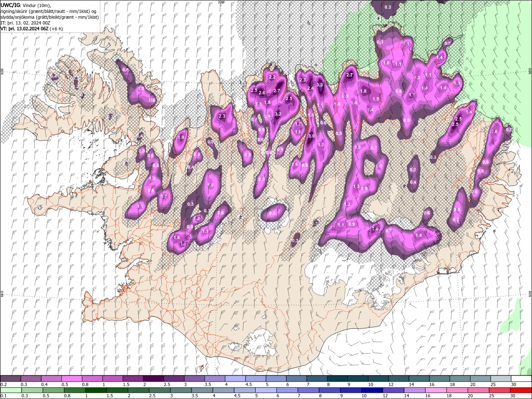Click the '2.4' snowfall value on the map
Viewport: 532px width, 399px height.
point(310,88)
